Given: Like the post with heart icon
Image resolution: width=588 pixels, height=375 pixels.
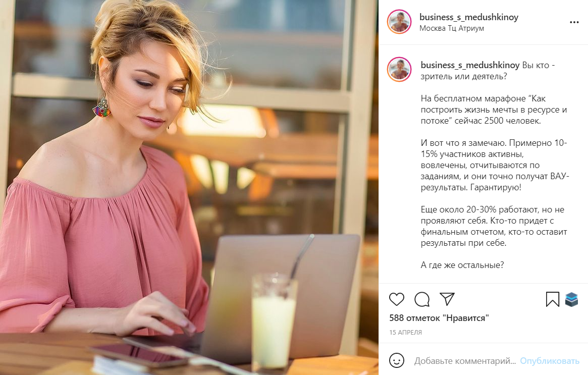Looking at the screenshot, I should pos(396,299).
